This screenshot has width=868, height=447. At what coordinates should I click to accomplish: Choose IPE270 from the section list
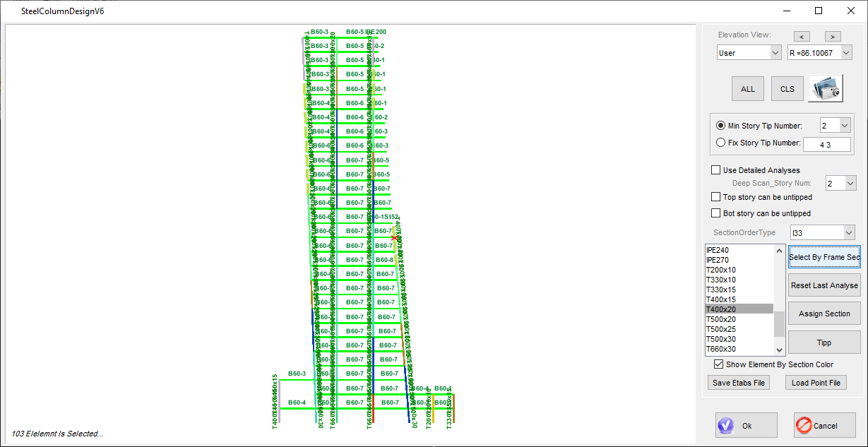(x=718, y=260)
